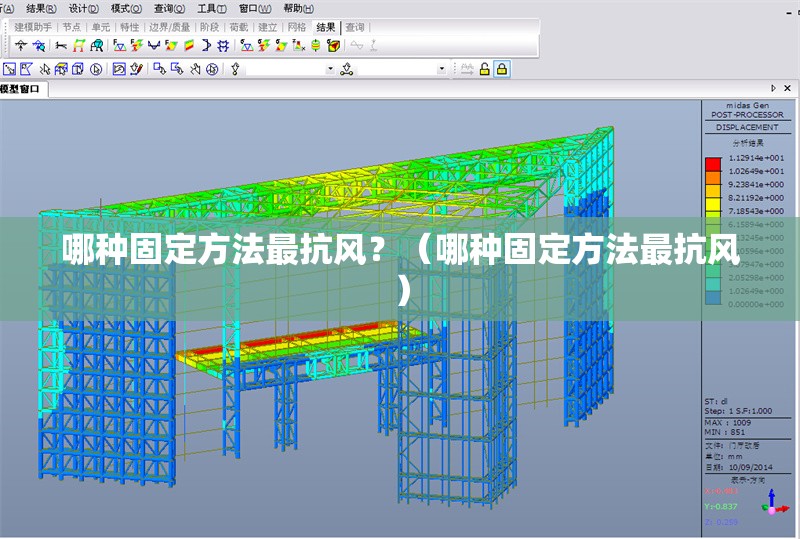Click the node key icon before first combo box
This screenshot has height=539, width=800.
[x=235, y=69]
